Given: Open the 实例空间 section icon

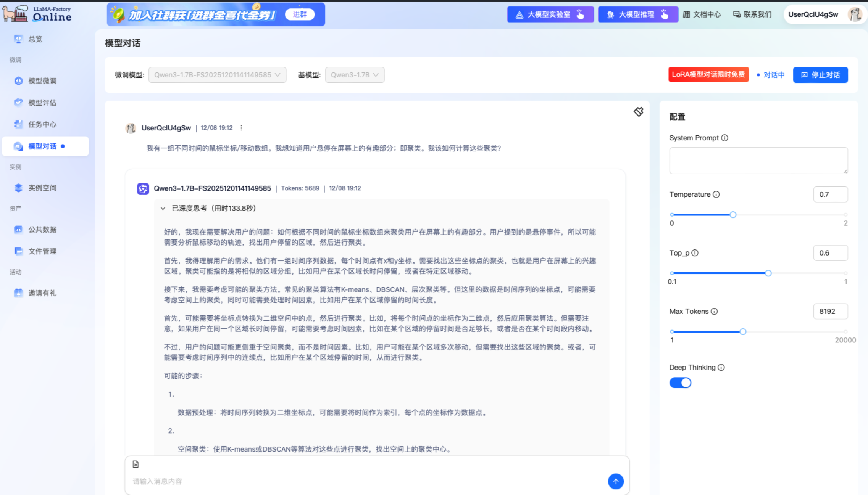Looking at the screenshot, I should [18, 188].
